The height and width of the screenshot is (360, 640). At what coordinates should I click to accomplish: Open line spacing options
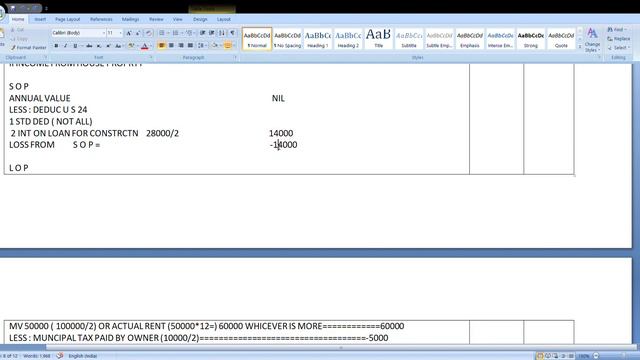pyautogui.click(x=201, y=46)
